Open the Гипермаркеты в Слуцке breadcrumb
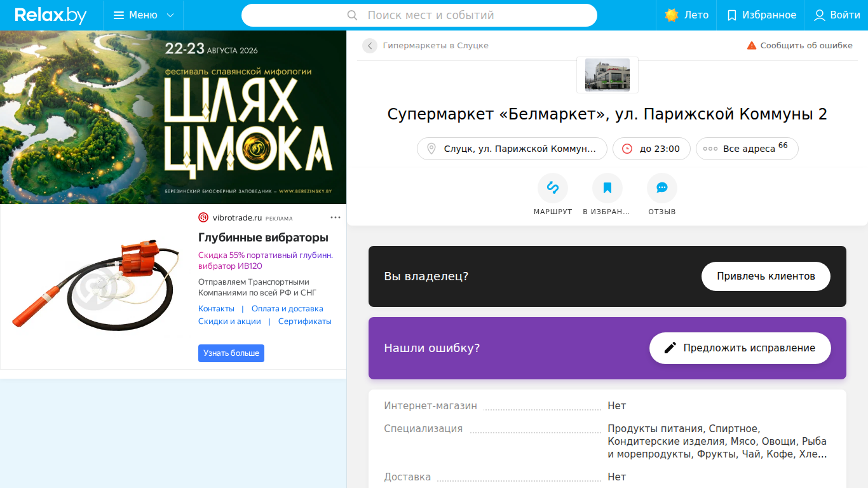Image resolution: width=868 pixels, height=488 pixels. coord(435,46)
